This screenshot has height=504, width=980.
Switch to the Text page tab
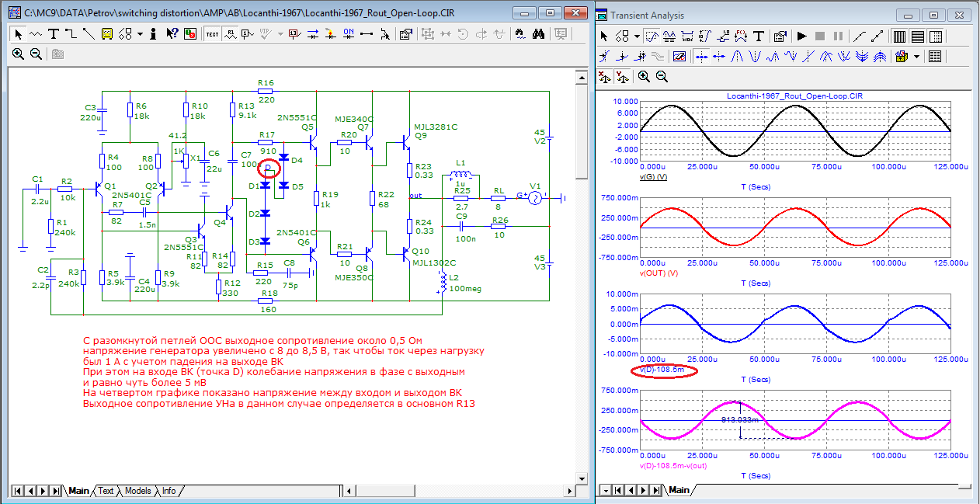pyautogui.click(x=106, y=491)
